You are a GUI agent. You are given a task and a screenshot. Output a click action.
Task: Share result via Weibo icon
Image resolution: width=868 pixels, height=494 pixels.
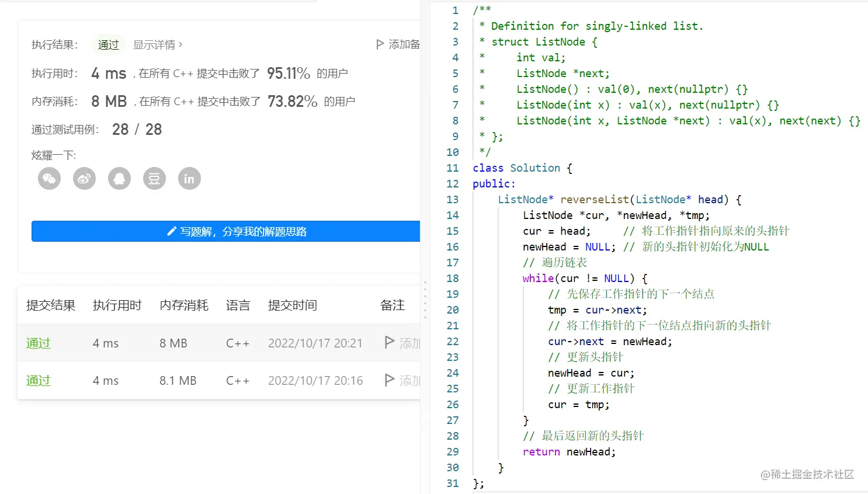[x=84, y=179]
